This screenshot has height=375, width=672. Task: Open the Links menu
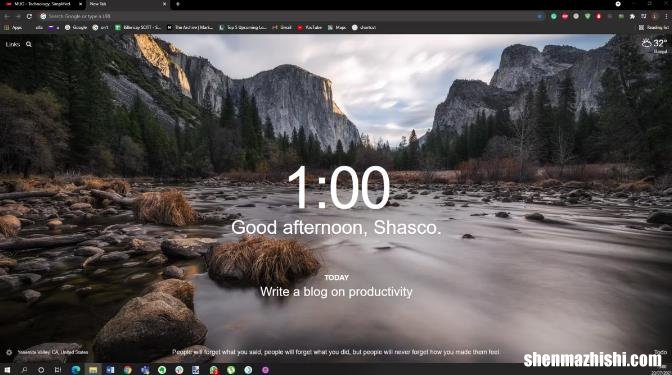pos(13,44)
